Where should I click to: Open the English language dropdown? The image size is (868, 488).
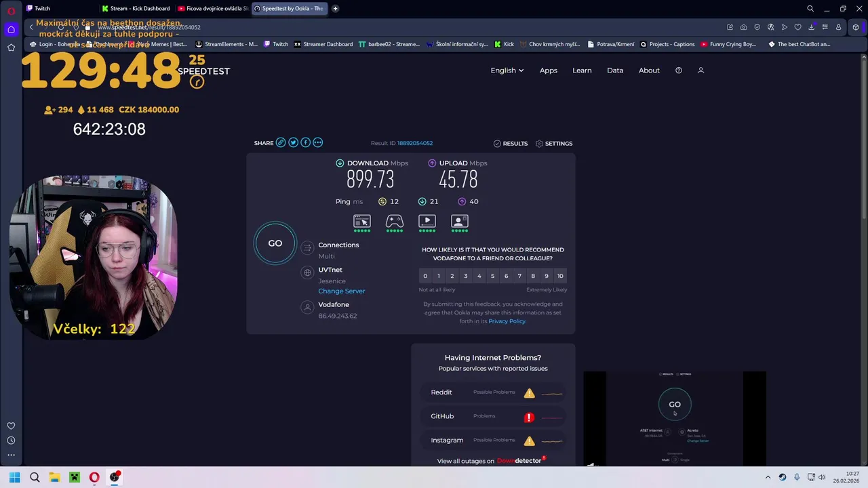coord(507,70)
